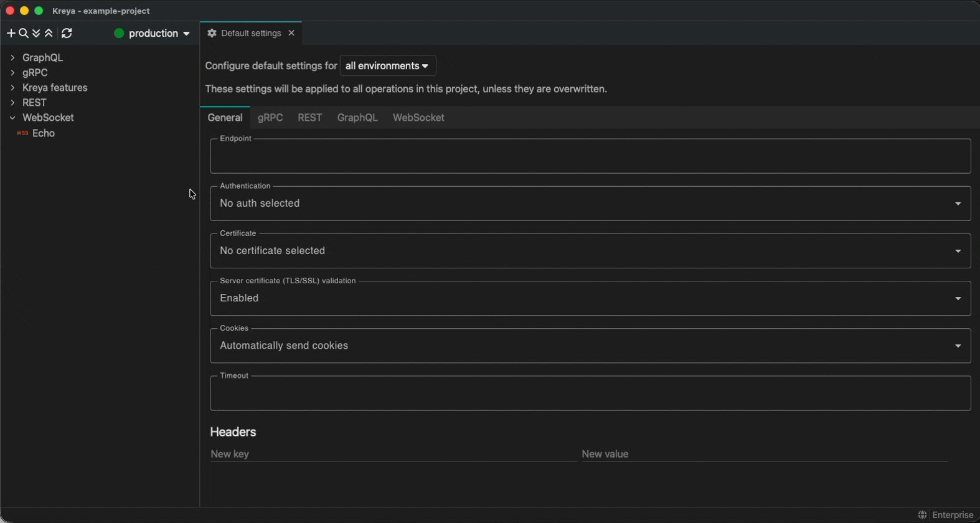
Task: Expand all tree items with double chevron down
Action: pos(36,33)
